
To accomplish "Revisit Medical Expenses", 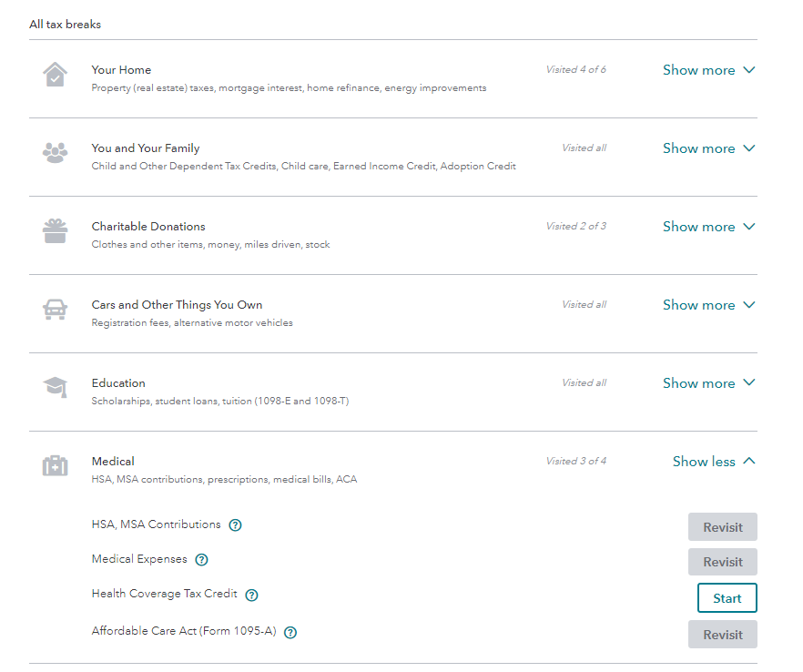I will (x=722, y=562).
